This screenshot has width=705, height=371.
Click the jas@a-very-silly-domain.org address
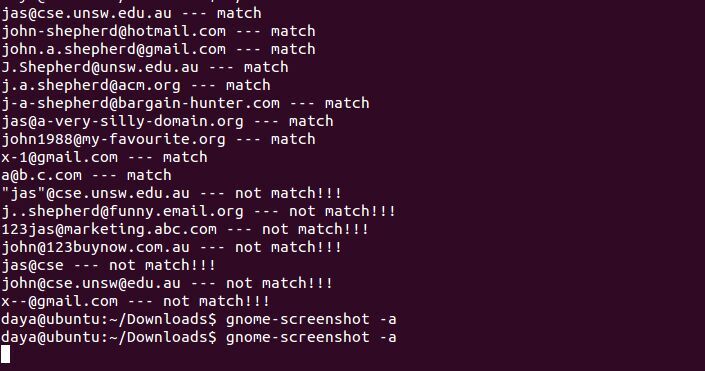click(x=122, y=121)
